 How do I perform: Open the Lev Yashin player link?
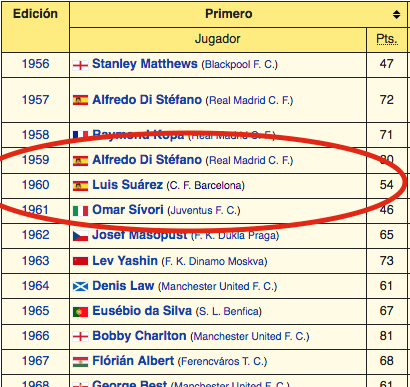pos(125,261)
